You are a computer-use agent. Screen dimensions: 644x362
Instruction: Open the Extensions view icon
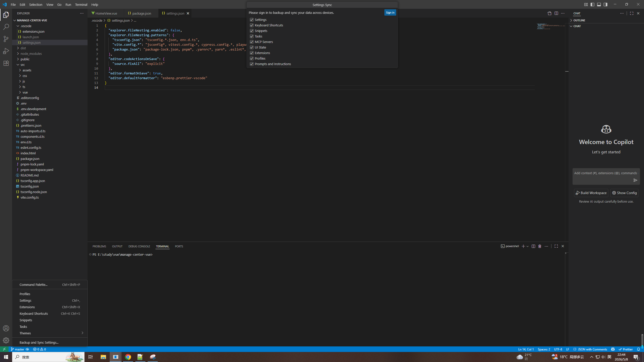click(x=6, y=63)
